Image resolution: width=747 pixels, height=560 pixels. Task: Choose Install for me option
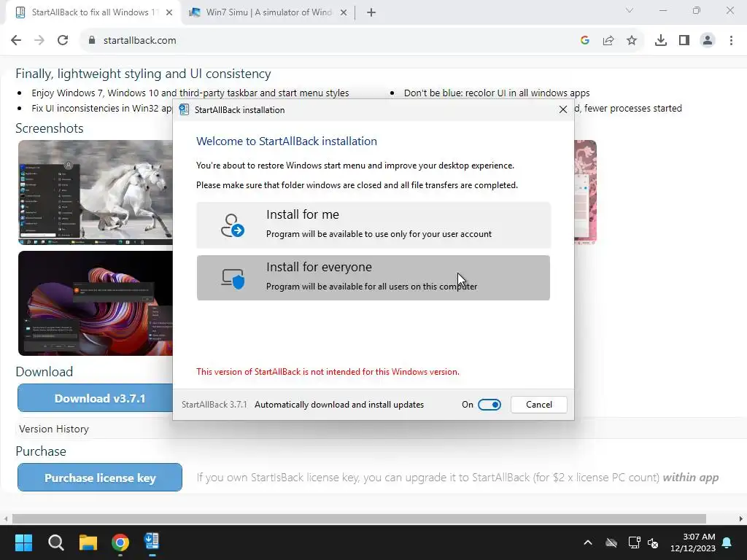click(x=373, y=225)
